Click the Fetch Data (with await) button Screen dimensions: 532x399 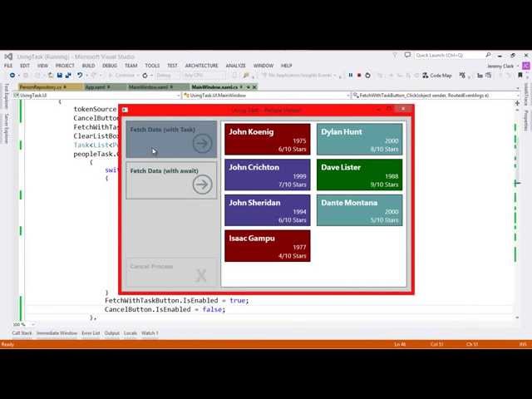[x=171, y=180]
